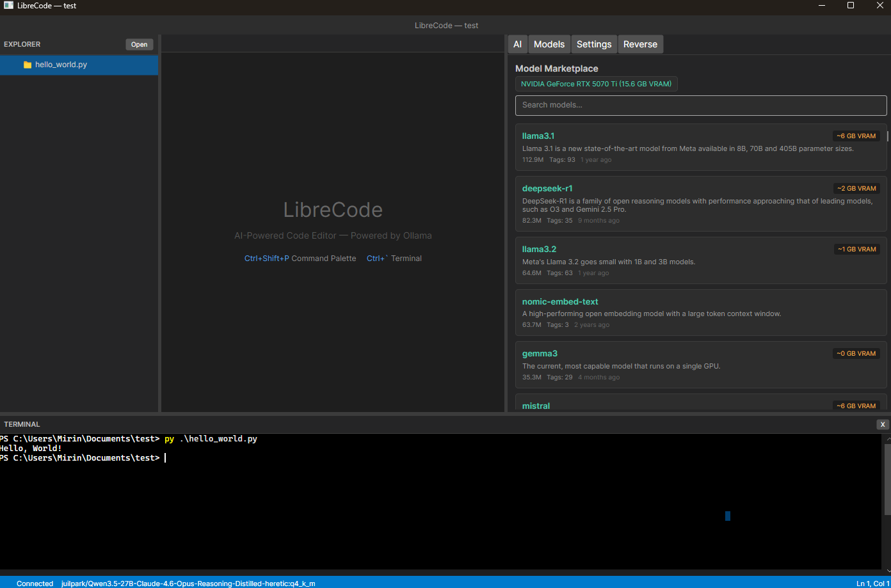
Task: Switch to the Models tab
Action: tap(549, 44)
